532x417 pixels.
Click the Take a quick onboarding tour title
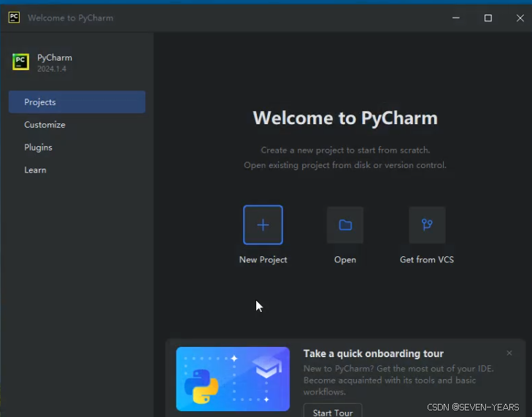click(x=373, y=353)
